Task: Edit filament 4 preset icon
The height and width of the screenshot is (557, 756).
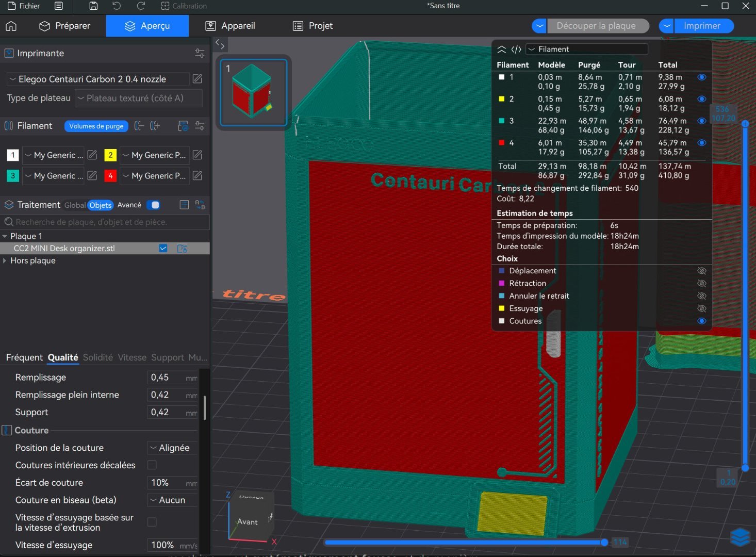Action: coord(198,175)
